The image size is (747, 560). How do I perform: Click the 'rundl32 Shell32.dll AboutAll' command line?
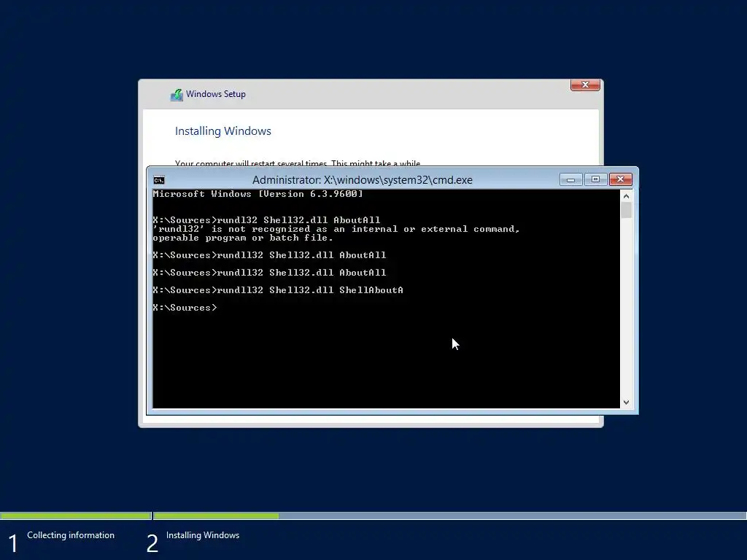[x=266, y=220]
